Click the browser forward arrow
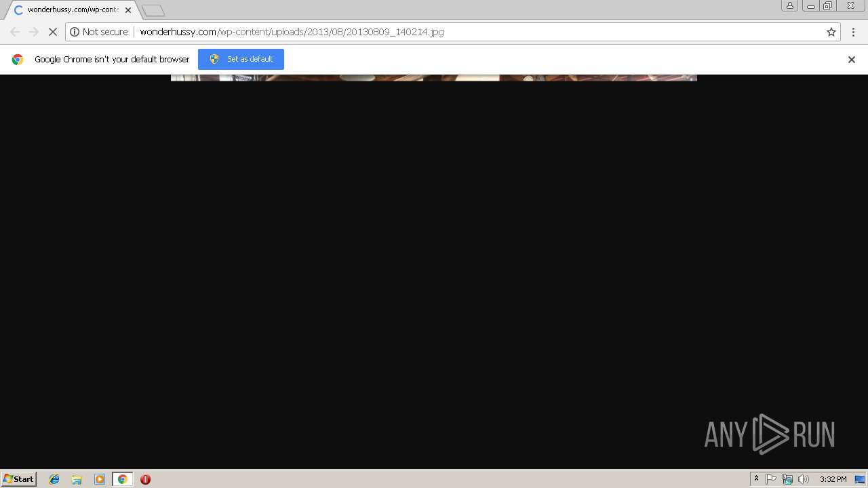 pos(34,32)
